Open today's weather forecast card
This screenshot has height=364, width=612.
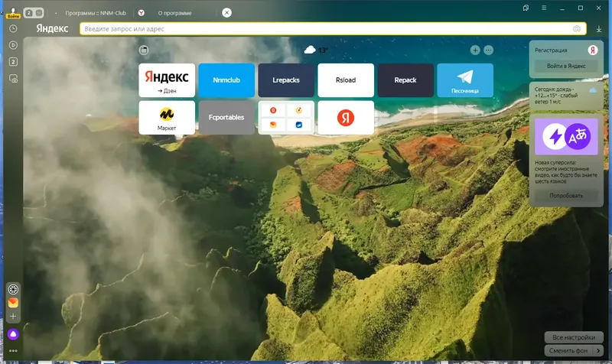click(x=566, y=95)
